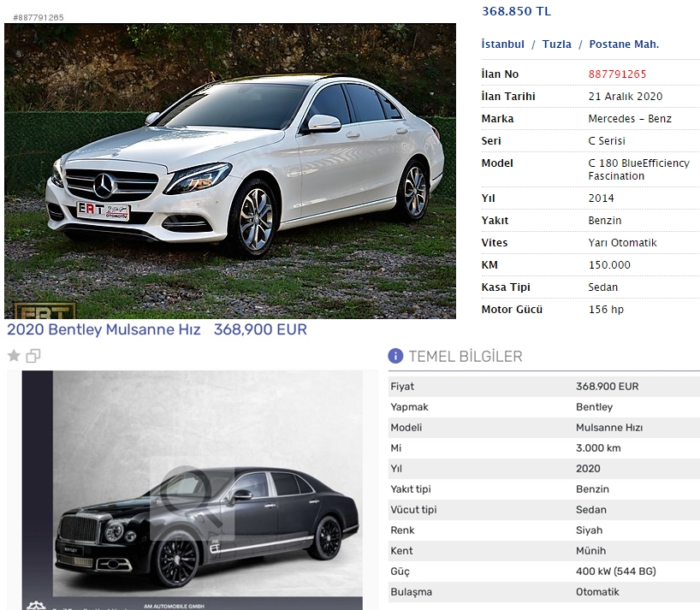
Task: Click the Güç value 400 kW (544 BG)
Action: click(615, 572)
